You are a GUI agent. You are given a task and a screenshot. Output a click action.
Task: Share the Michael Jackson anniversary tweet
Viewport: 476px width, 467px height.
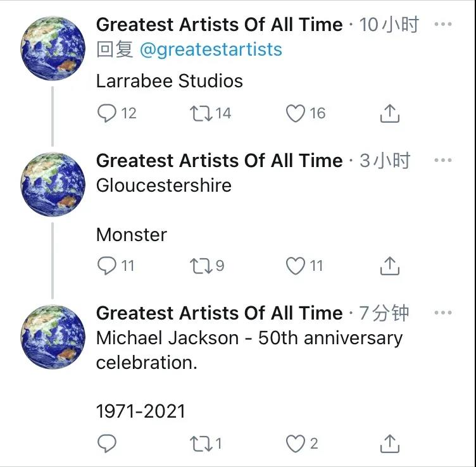pyautogui.click(x=389, y=444)
